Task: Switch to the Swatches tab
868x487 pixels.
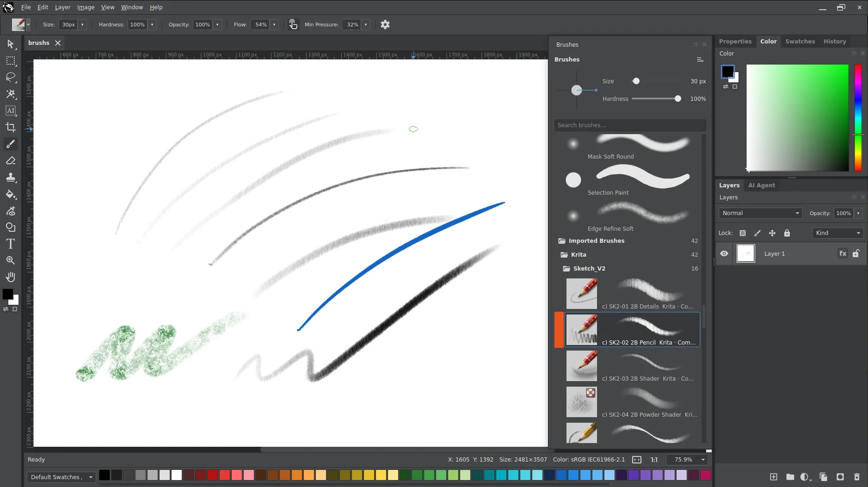Action: click(x=800, y=41)
